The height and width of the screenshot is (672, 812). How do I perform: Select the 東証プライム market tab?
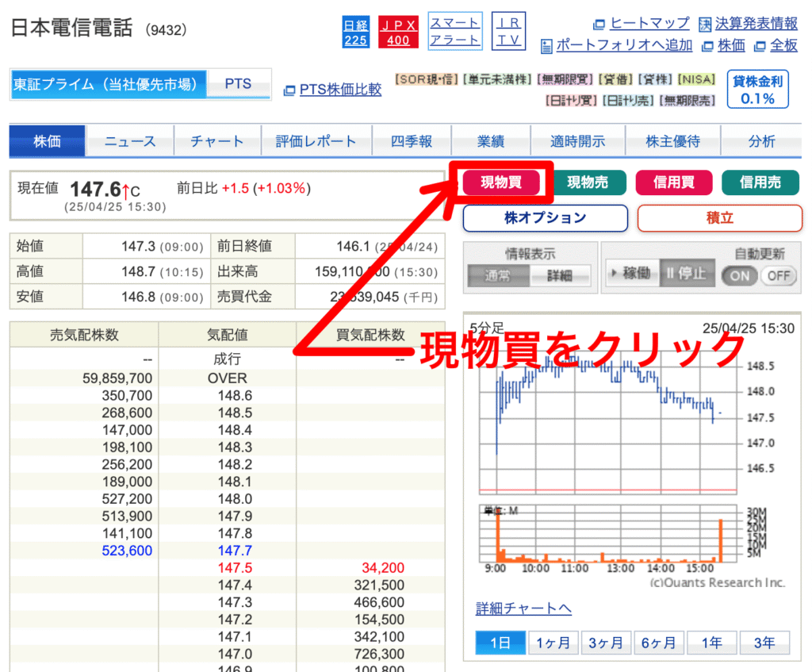coord(108,84)
